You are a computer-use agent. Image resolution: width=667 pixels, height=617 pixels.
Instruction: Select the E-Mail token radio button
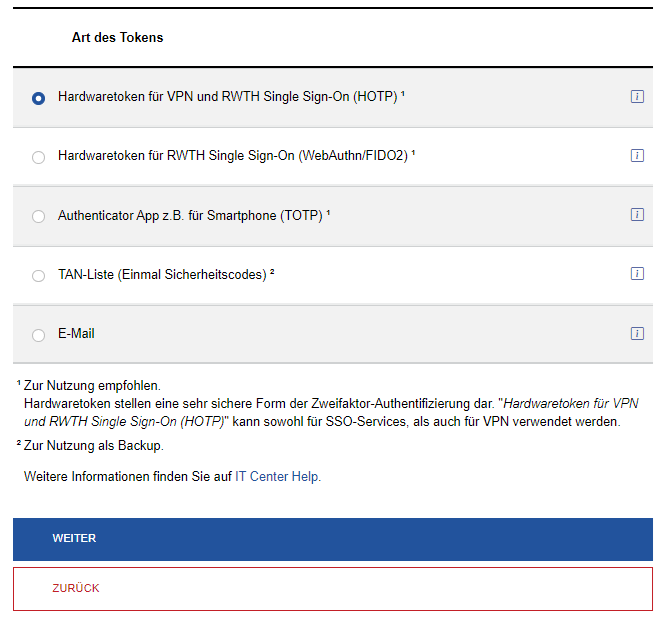38,335
